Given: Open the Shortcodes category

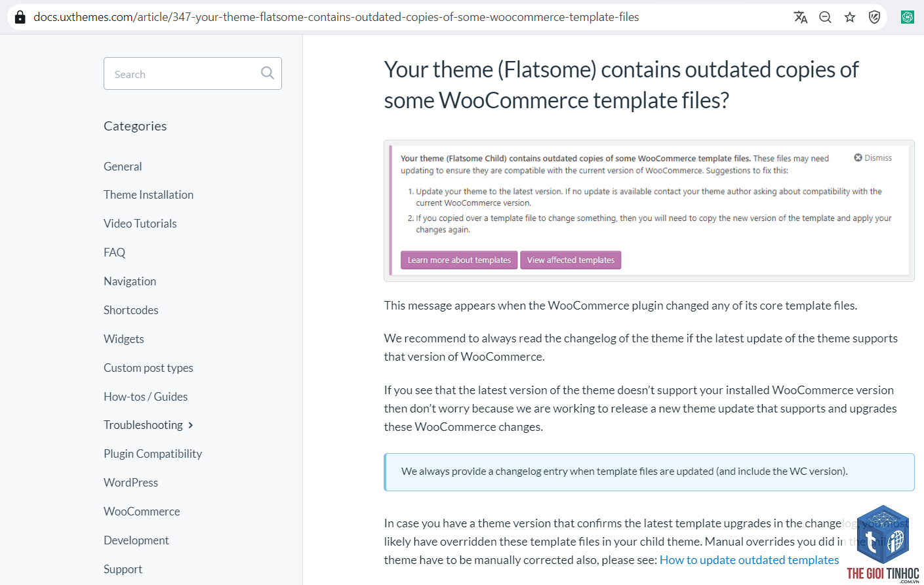Looking at the screenshot, I should tap(131, 310).
